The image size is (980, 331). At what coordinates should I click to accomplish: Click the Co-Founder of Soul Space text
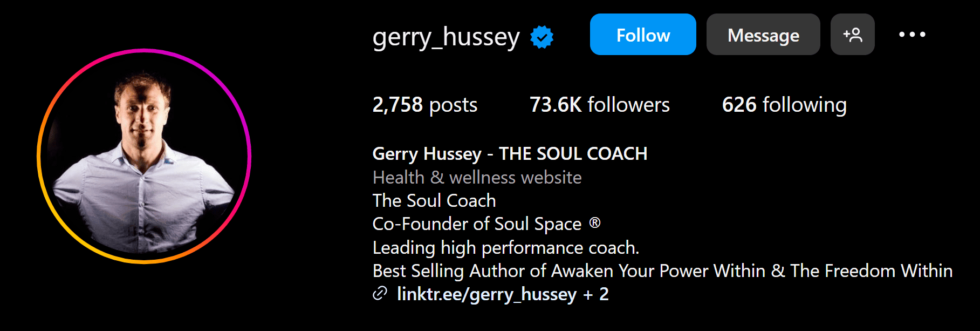pos(477,224)
